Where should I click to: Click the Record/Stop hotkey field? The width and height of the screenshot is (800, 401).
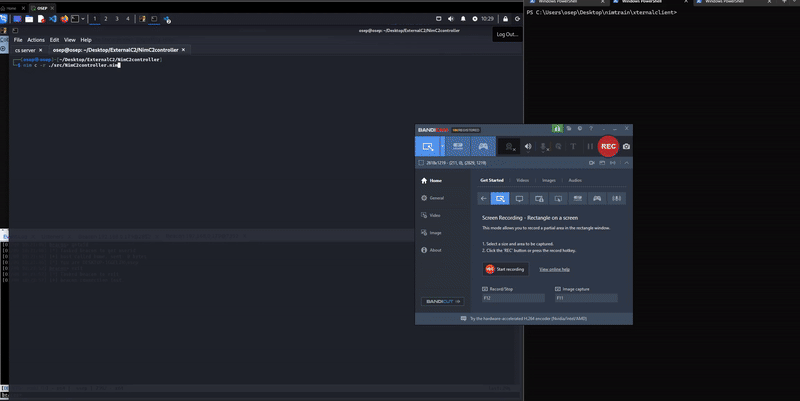[x=513, y=298]
